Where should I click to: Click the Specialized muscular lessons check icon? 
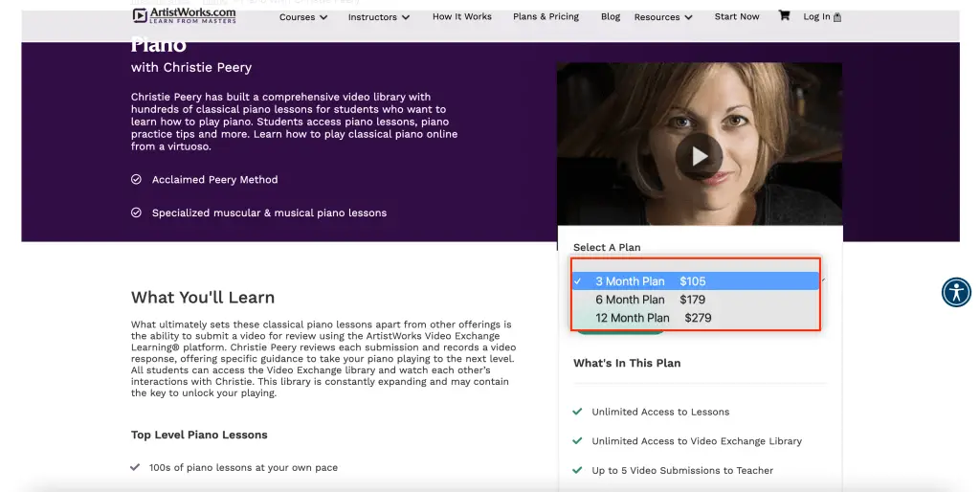pos(136,212)
